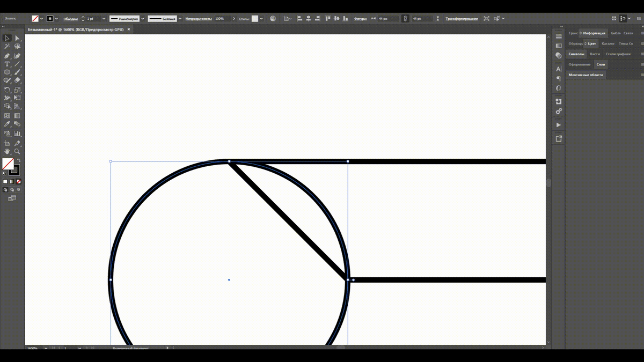The image size is (644, 362).
Task: Expand the opacity 100% flyout arrow
Action: (x=234, y=19)
